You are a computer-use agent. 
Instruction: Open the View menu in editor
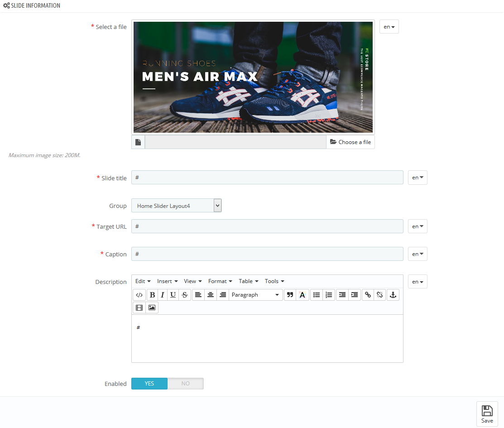pos(193,281)
